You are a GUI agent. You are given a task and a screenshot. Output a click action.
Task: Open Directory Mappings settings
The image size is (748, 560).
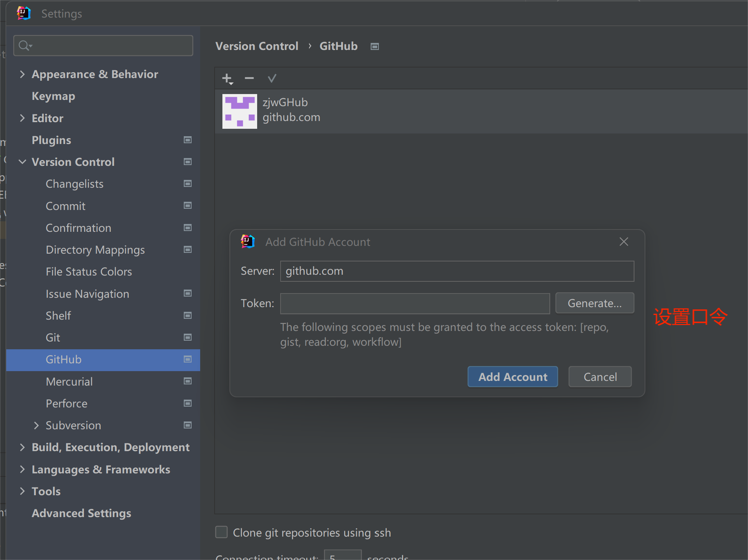[x=95, y=250]
